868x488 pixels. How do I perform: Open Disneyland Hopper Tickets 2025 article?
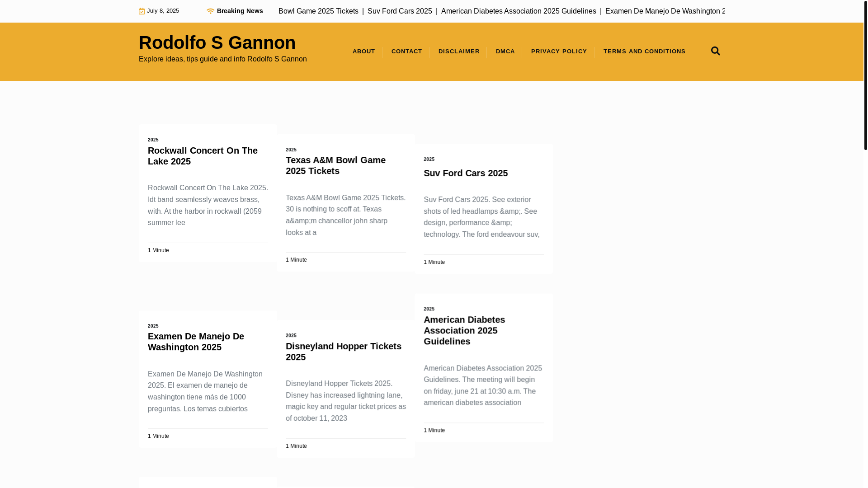pyautogui.click(x=343, y=352)
